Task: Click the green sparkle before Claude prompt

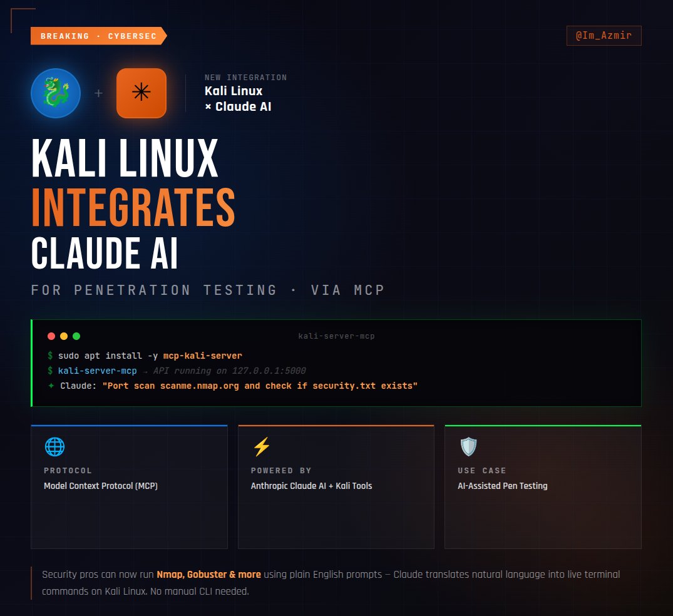Action: pos(51,386)
